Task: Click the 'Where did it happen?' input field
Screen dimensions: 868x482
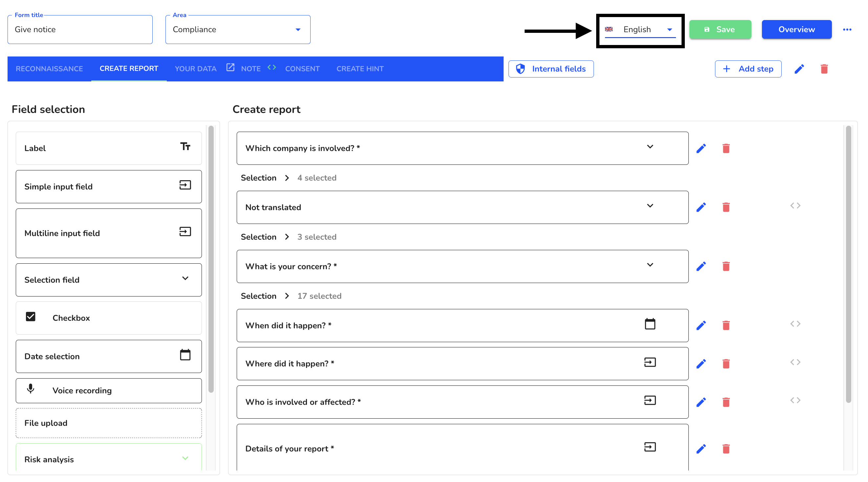Action: click(462, 364)
